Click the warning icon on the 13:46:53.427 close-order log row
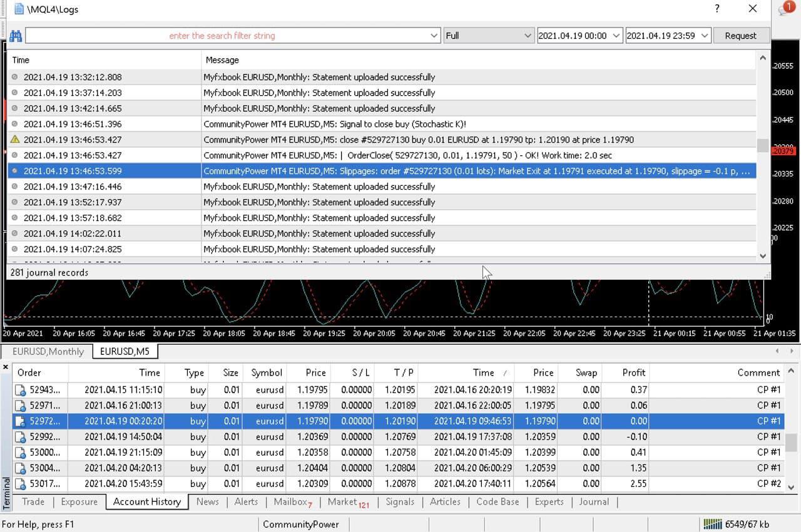 pos(15,140)
